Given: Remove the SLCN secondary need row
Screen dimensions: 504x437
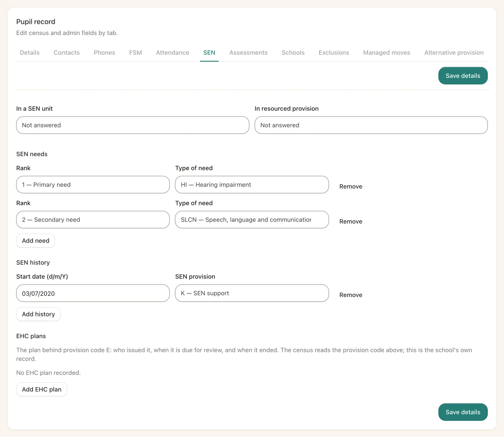Looking at the screenshot, I should [x=351, y=221].
